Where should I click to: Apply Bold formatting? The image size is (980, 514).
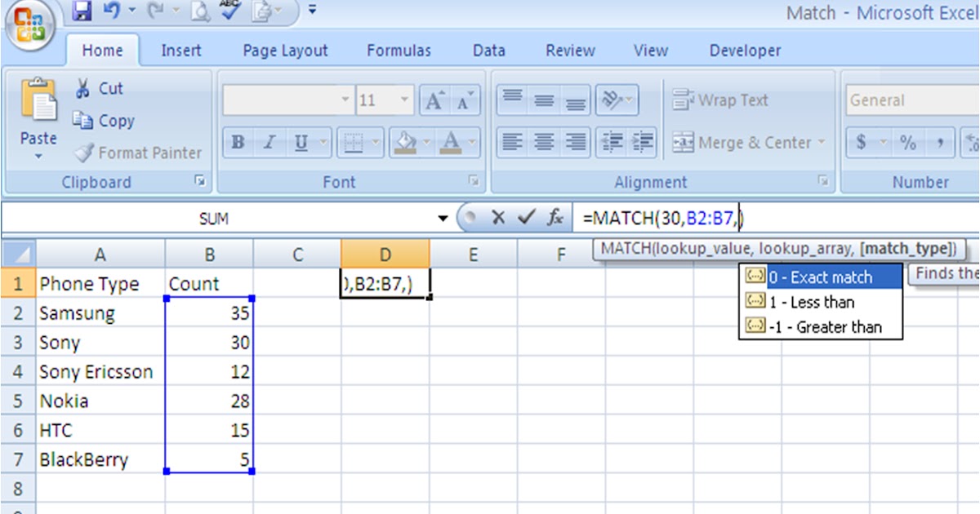(237, 140)
